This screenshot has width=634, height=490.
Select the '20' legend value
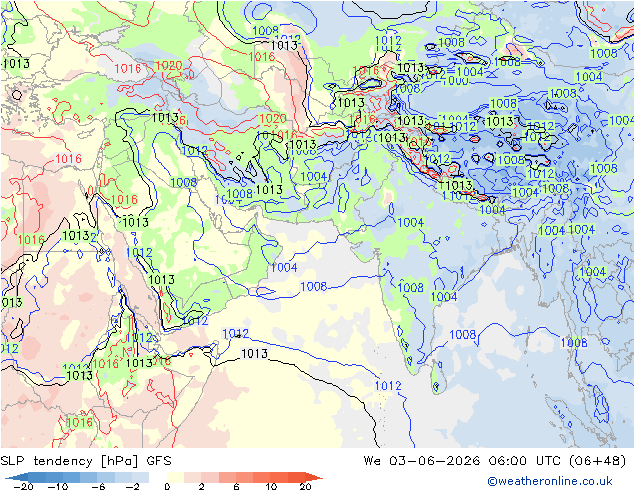coord(305,486)
